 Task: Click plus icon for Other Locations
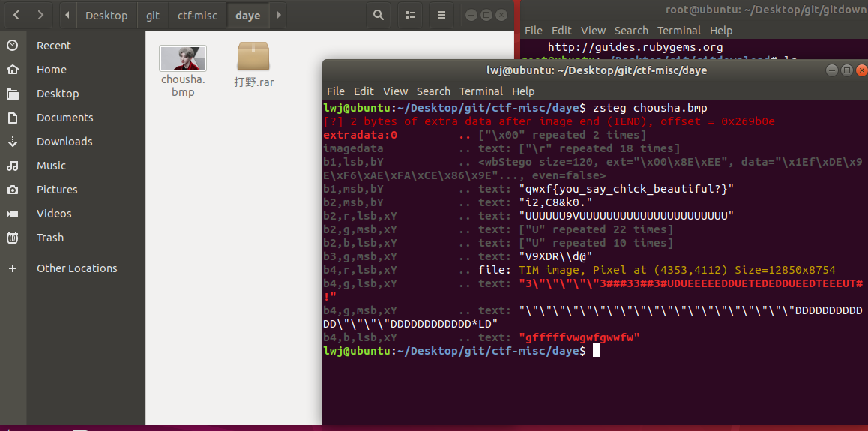[12, 268]
